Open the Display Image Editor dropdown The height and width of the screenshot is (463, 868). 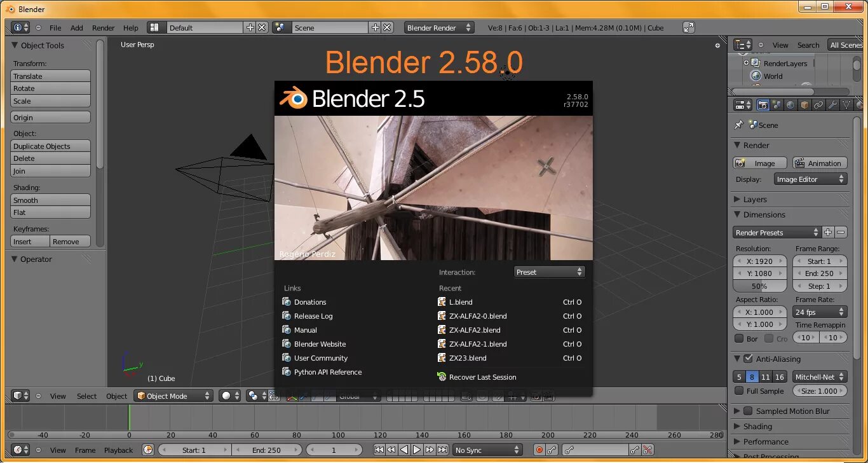(x=811, y=179)
